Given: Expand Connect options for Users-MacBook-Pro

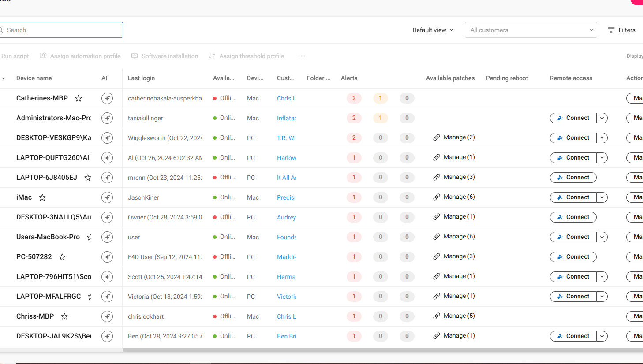Looking at the screenshot, I should tap(602, 237).
